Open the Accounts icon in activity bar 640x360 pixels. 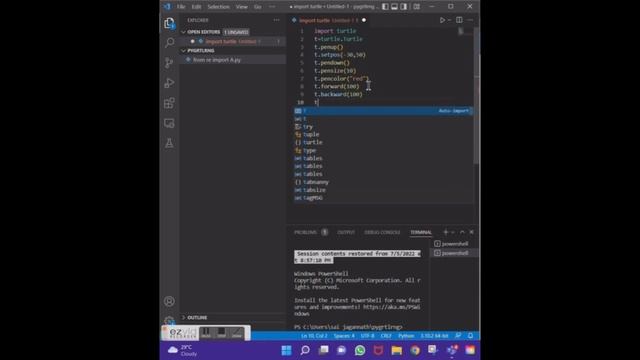click(169, 302)
